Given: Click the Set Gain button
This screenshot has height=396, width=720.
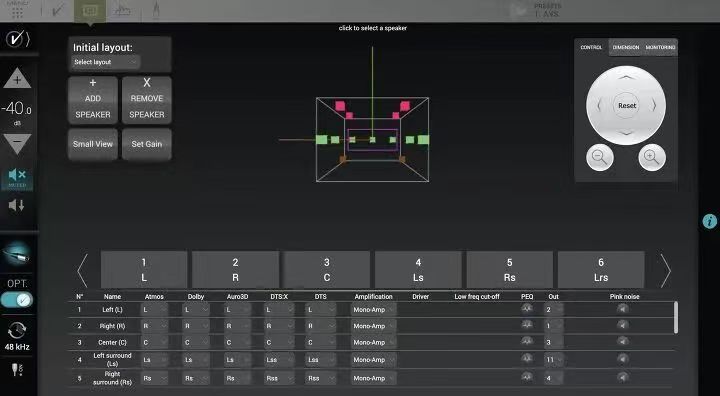Looking at the screenshot, I should pos(147,144).
